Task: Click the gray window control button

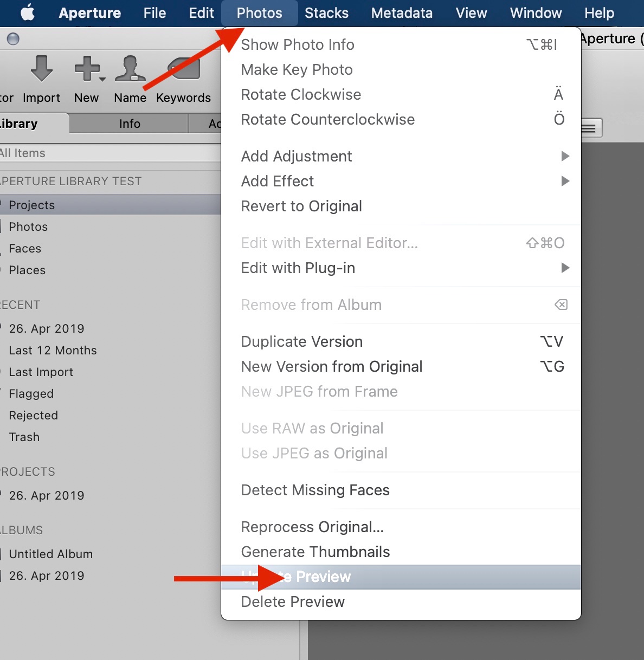Action: pyautogui.click(x=13, y=39)
